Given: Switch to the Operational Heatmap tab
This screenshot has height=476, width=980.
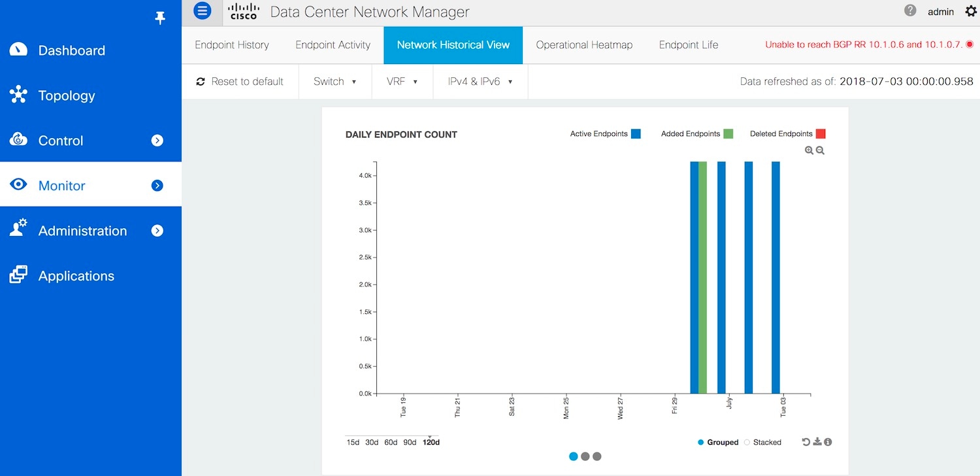Looking at the screenshot, I should (583, 45).
